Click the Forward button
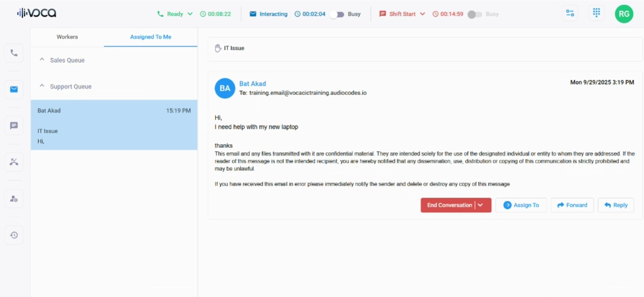 click(x=572, y=205)
